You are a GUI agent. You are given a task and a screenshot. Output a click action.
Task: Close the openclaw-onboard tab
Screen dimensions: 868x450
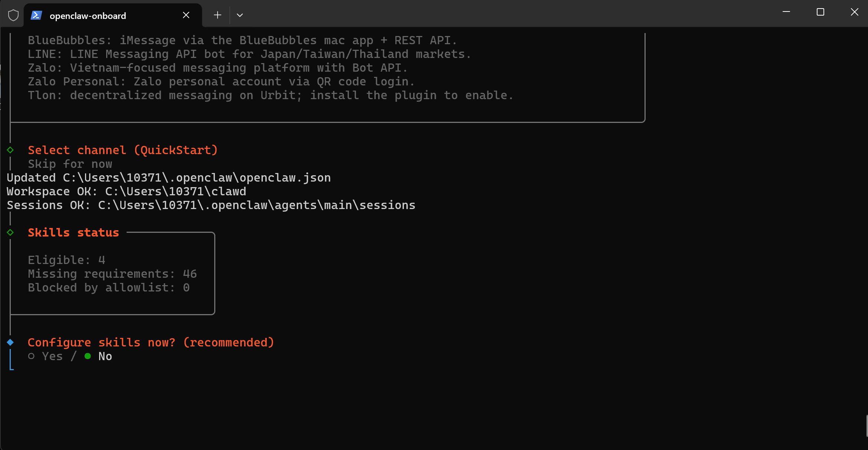point(186,15)
